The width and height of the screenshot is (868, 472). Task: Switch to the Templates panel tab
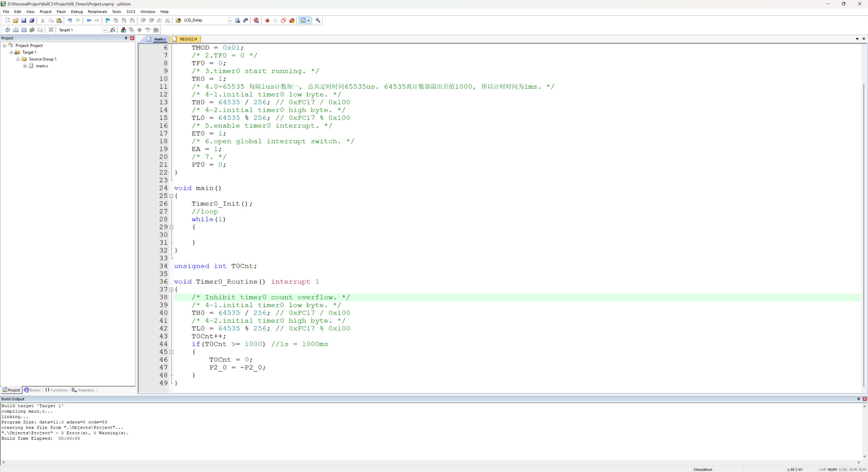pyautogui.click(x=83, y=390)
